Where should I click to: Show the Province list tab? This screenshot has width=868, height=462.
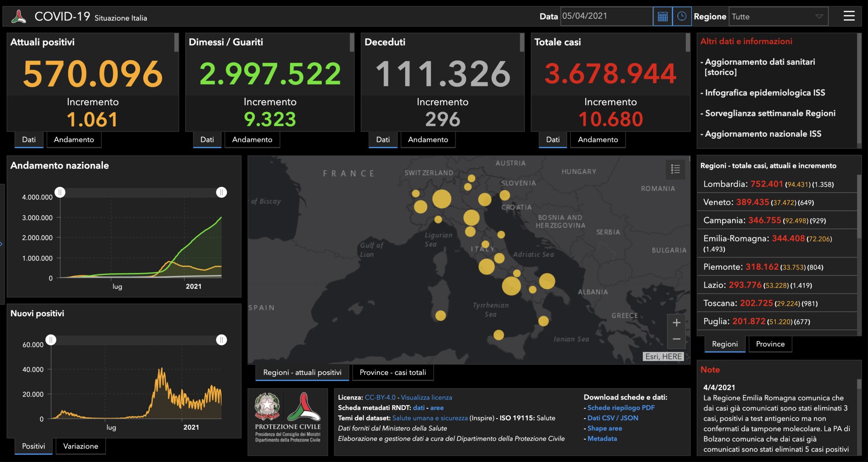coord(770,344)
